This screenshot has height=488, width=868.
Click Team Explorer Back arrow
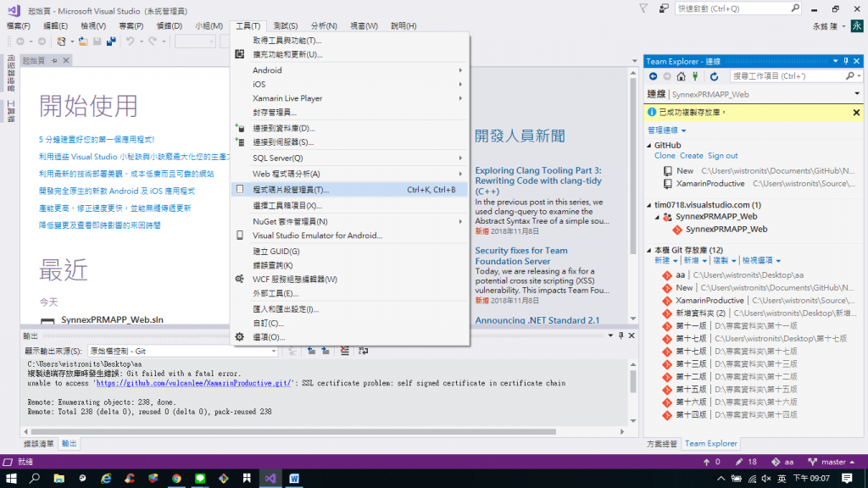pyautogui.click(x=654, y=76)
